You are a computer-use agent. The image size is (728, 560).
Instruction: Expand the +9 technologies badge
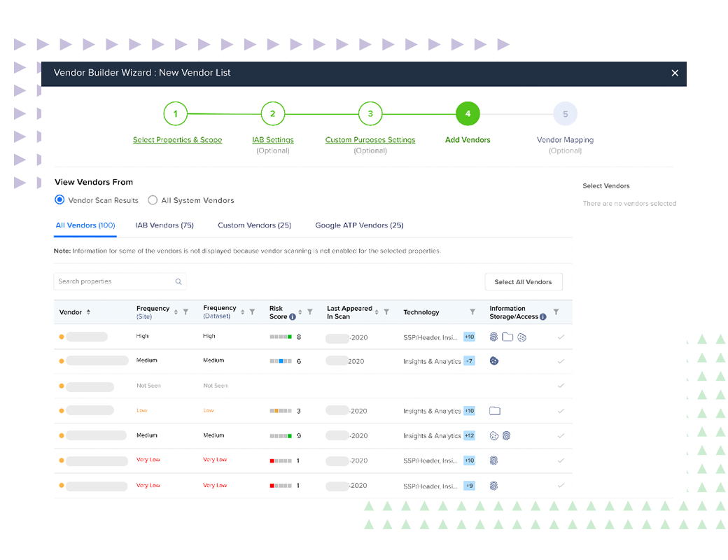[x=470, y=486]
